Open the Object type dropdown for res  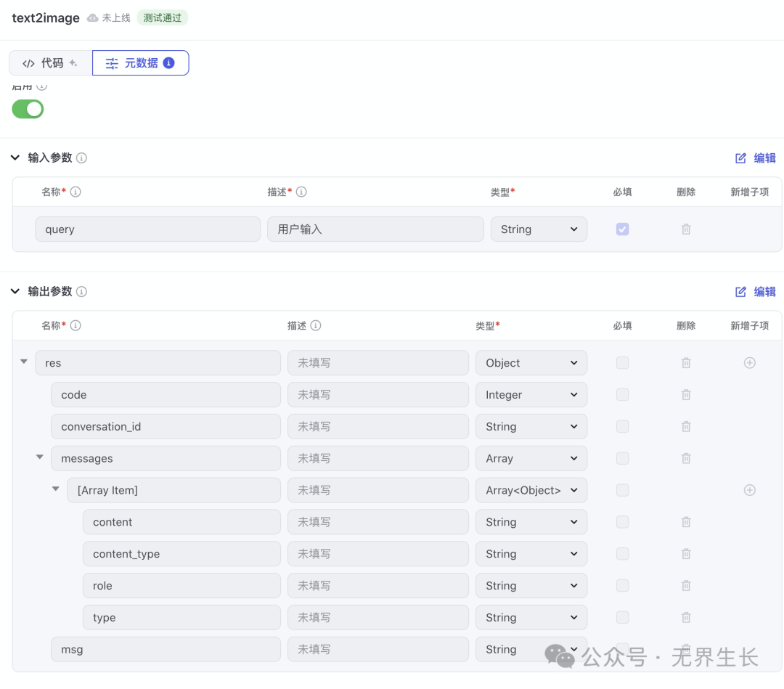(531, 363)
